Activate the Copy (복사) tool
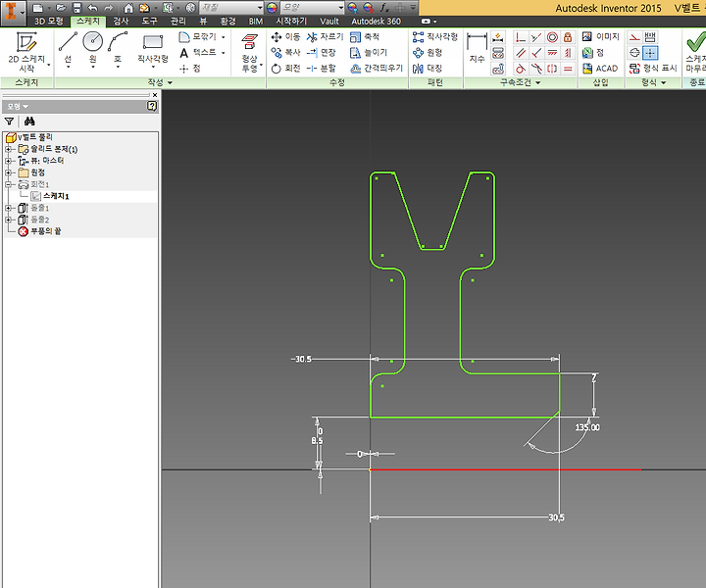The height and width of the screenshot is (588, 706). [x=285, y=53]
